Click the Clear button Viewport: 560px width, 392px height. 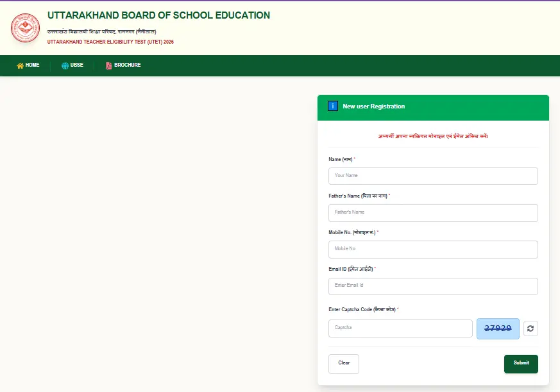[x=344, y=364]
